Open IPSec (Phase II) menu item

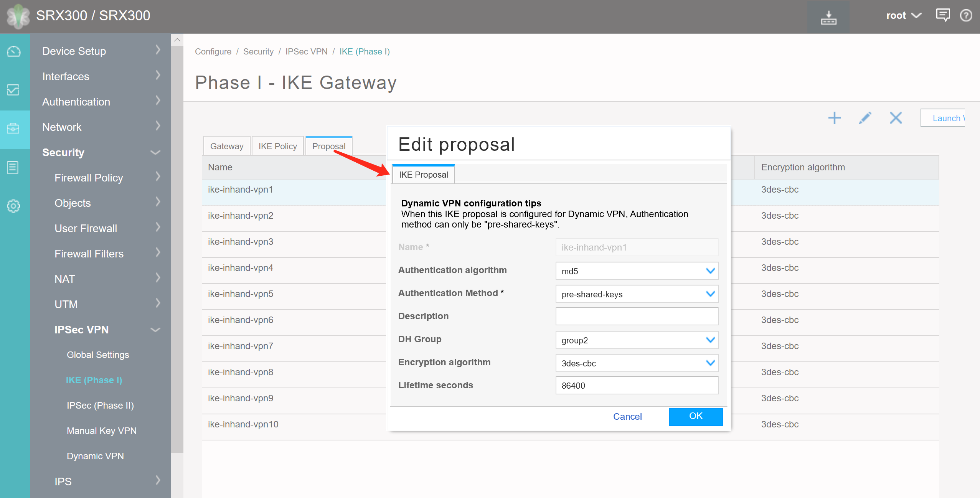[x=100, y=406]
